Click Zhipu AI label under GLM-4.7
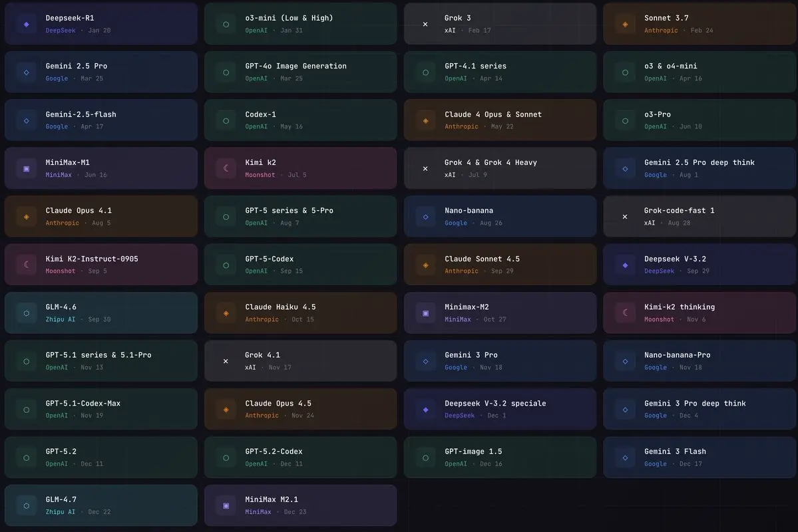The image size is (798, 532). click(x=60, y=512)
